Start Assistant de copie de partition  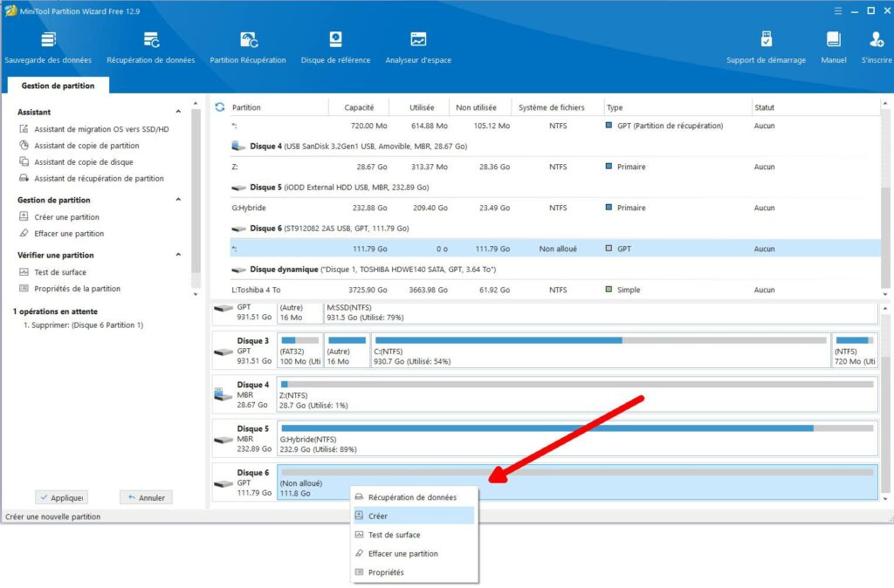pos(79,146)
